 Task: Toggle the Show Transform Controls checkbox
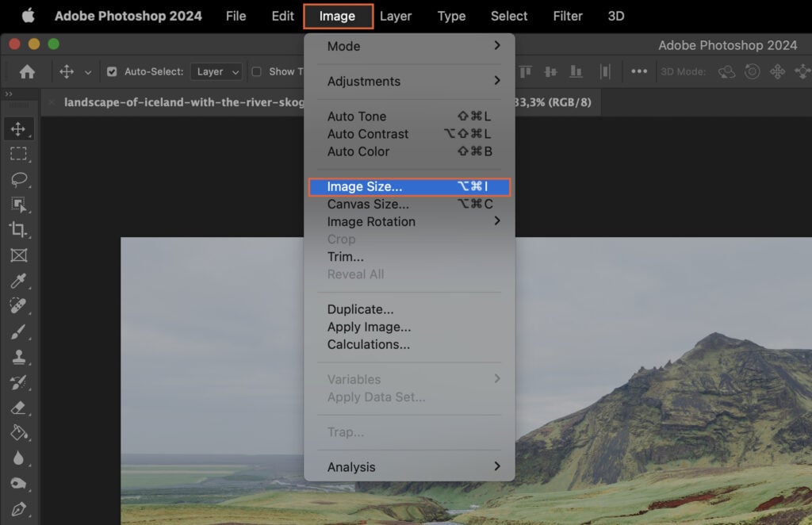256,71
